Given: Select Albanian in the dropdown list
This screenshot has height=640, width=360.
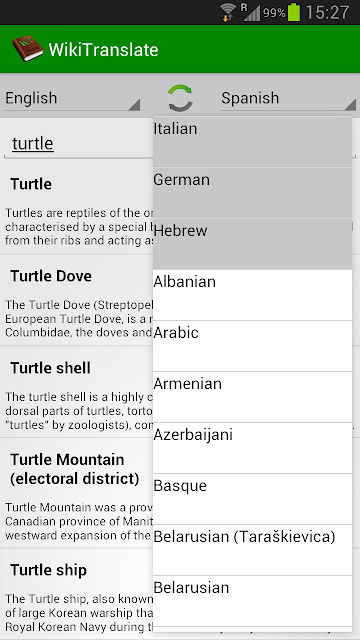Looking at the screenshot, I should pyautogui.click(x=252, y=295).
